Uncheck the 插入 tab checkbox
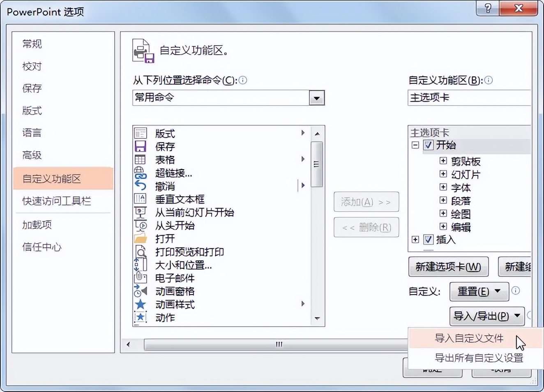Screen dimensions: 544x392 click(x=428, y=240)
